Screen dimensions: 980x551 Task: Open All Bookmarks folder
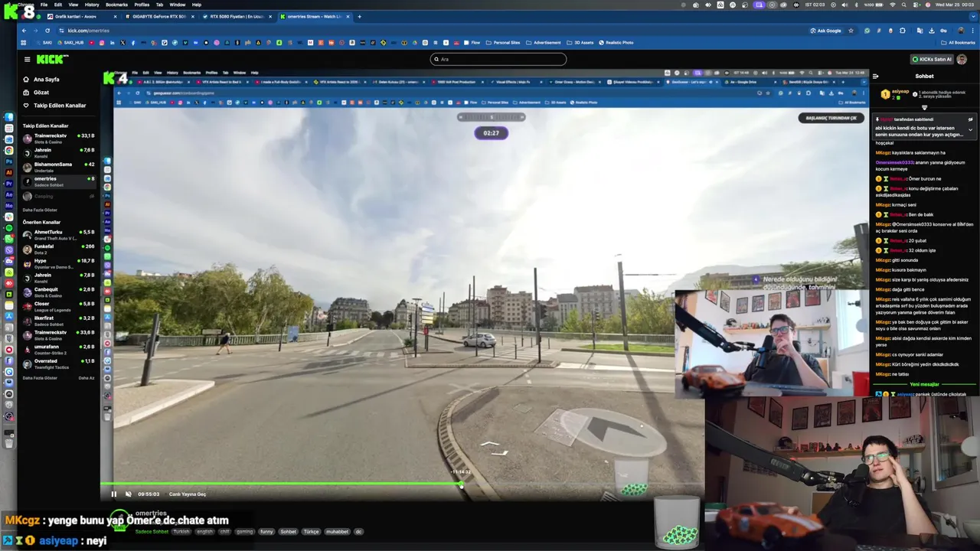click(x=959, y=43)
